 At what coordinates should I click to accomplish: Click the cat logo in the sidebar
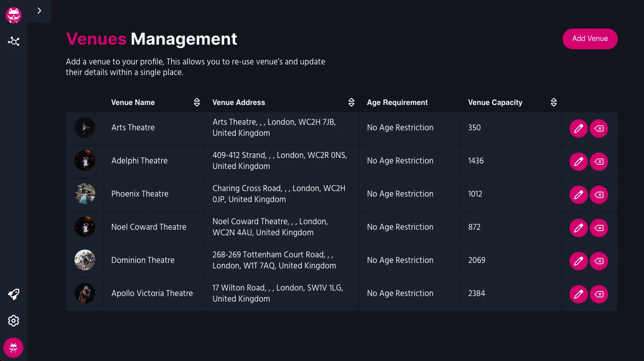tap(13, 15)
